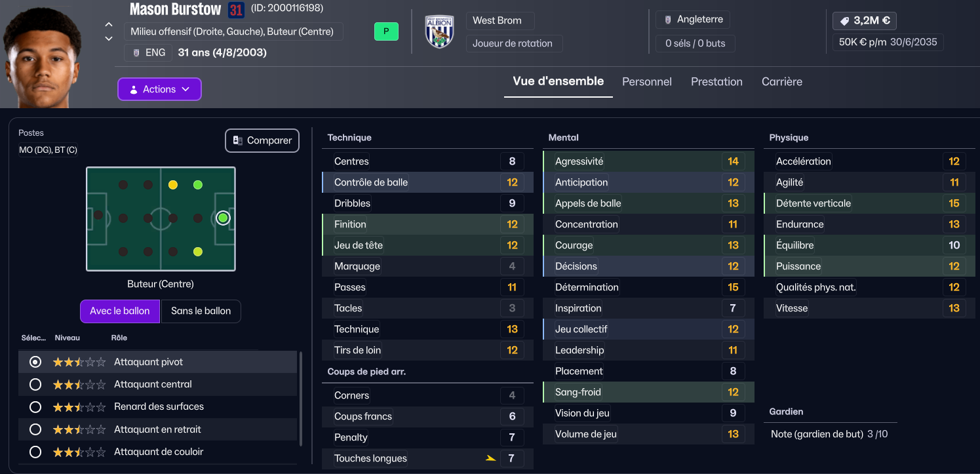
Task: Go to next player with down chevron
Action: (109, 39)
